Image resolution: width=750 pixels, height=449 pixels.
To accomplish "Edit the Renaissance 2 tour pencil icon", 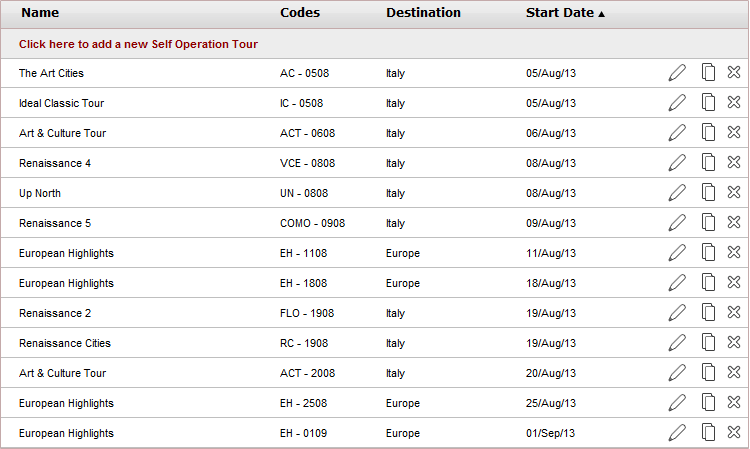I will [677, 313].
